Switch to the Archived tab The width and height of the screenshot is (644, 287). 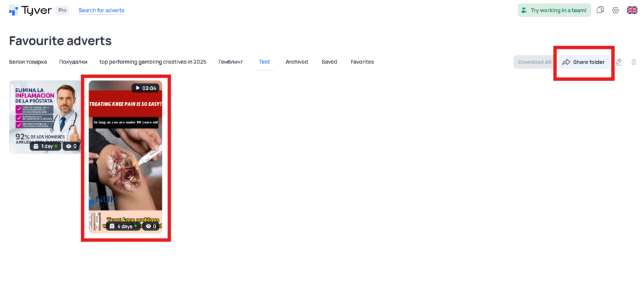coord(297,62)
